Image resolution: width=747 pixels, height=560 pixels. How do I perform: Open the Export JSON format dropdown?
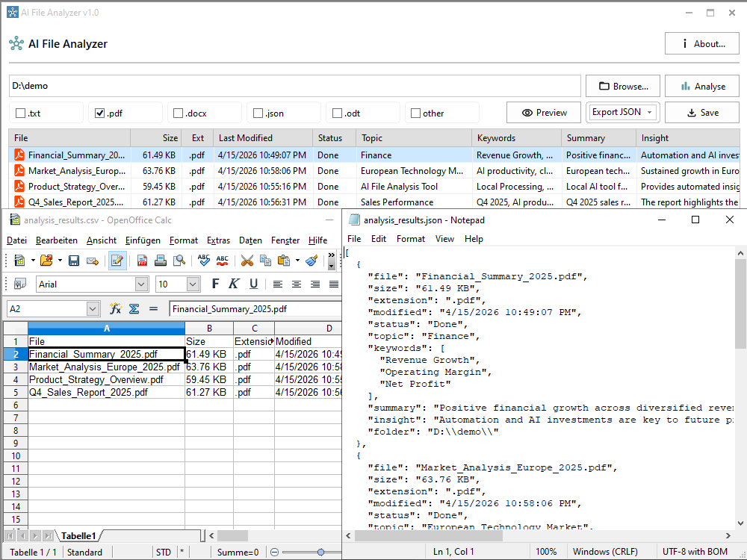622,112
